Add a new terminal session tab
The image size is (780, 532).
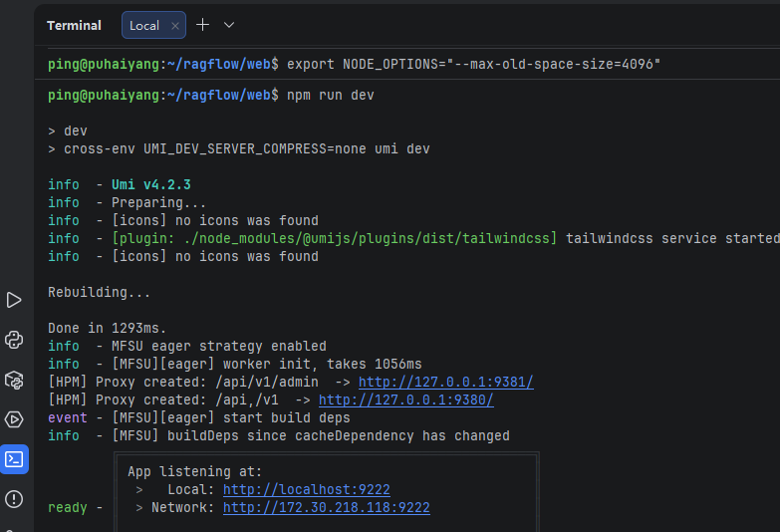pos(203,25)
